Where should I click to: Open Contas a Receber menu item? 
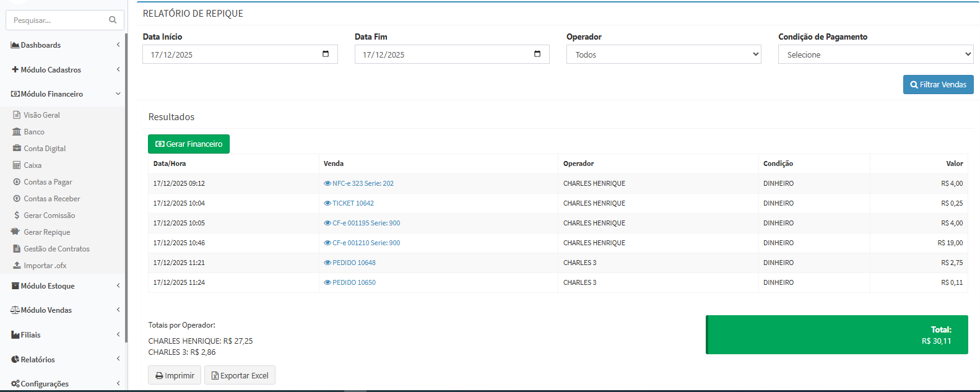pos(51,199)
